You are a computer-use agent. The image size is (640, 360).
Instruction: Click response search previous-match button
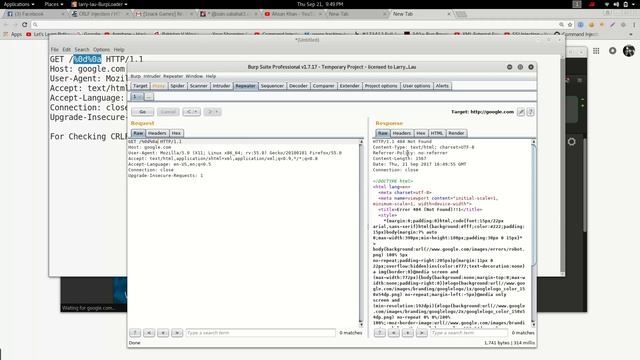[x=394, y=333]
